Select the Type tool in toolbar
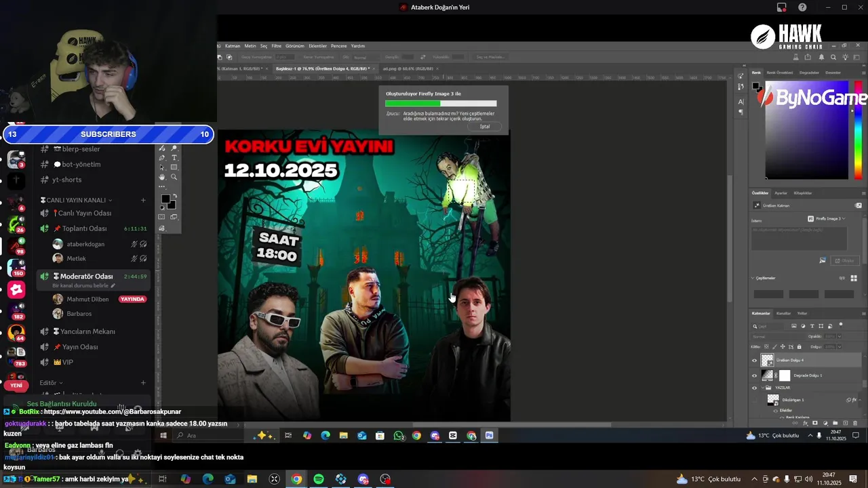The width and height of the screenshot is (868, 488). tap(174, 158)
